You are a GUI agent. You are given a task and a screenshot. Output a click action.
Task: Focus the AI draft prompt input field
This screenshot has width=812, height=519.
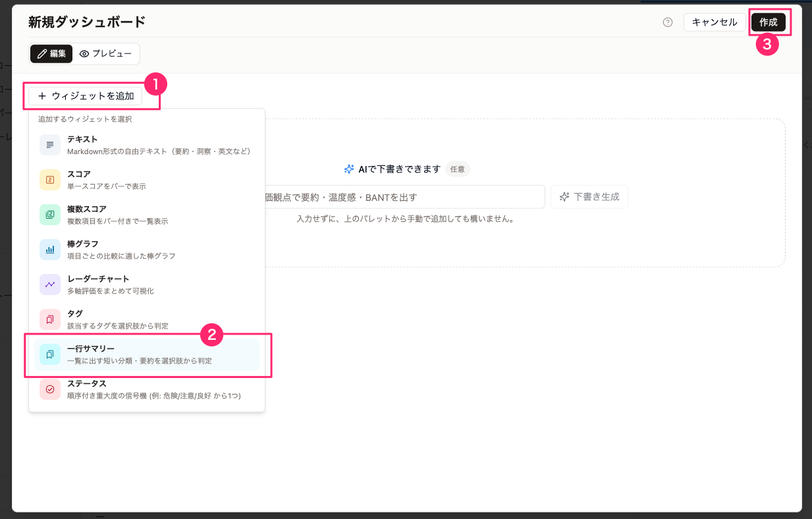405,197
